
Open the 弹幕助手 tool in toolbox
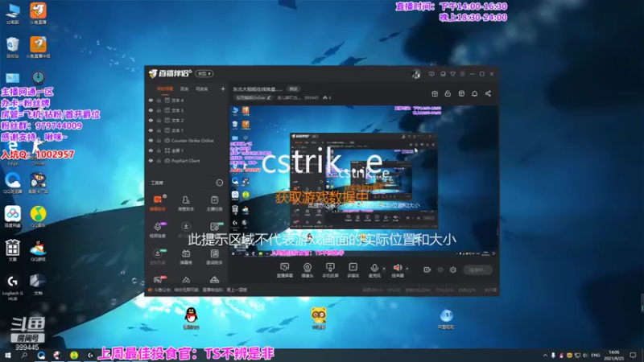[x=157, y=203]
